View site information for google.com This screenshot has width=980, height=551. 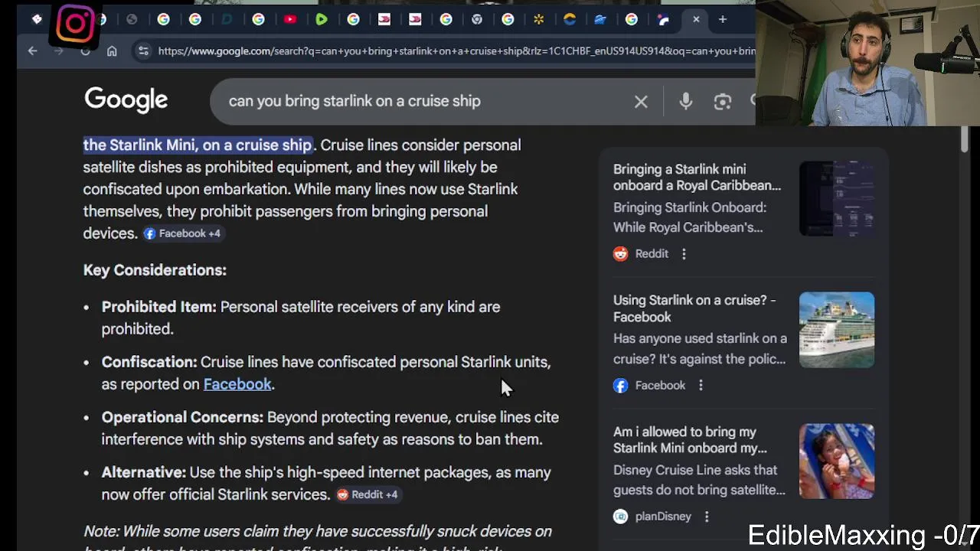(x=142, y=51)
